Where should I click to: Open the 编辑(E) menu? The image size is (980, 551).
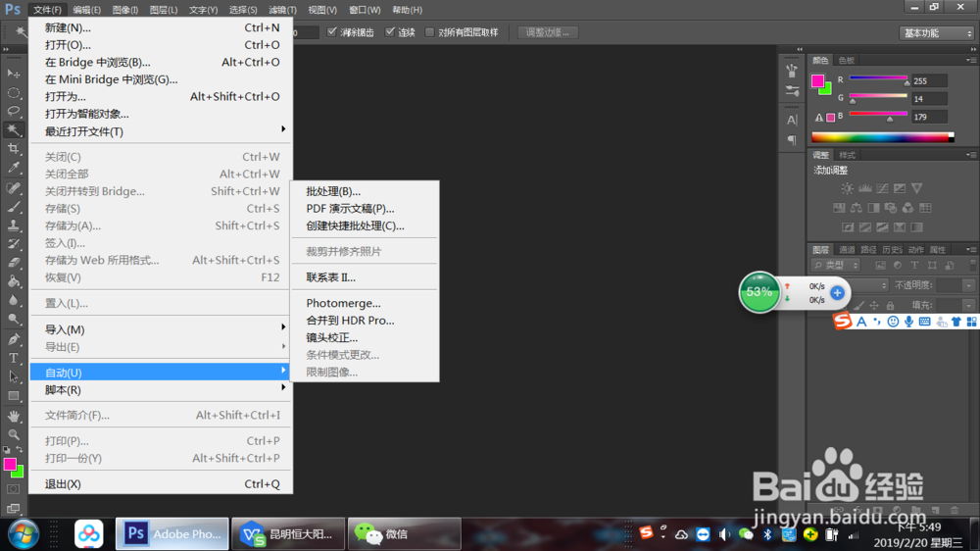click(86, 10)
